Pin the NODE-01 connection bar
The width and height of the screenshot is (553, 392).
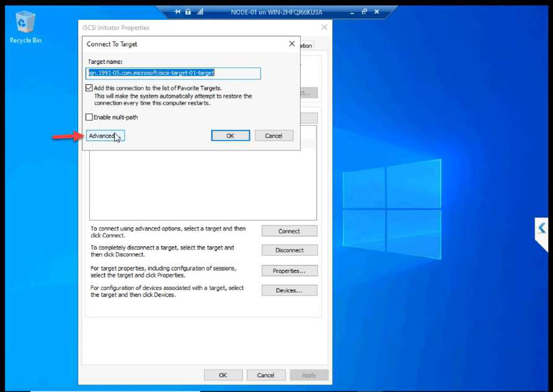[x=177, y=12]
